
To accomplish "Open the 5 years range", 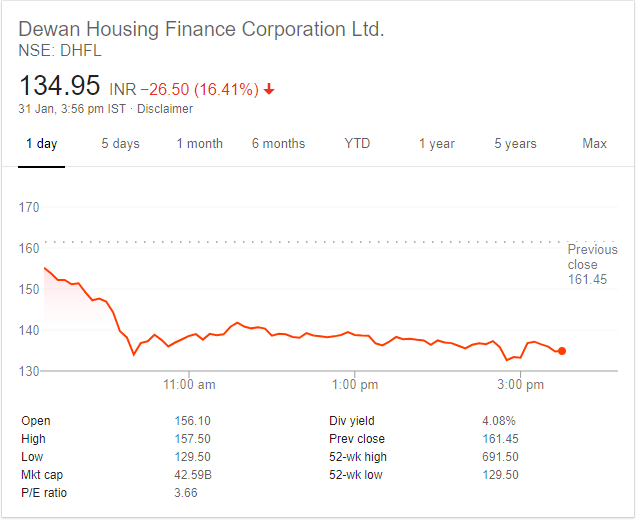I will [x=516, y=144].
